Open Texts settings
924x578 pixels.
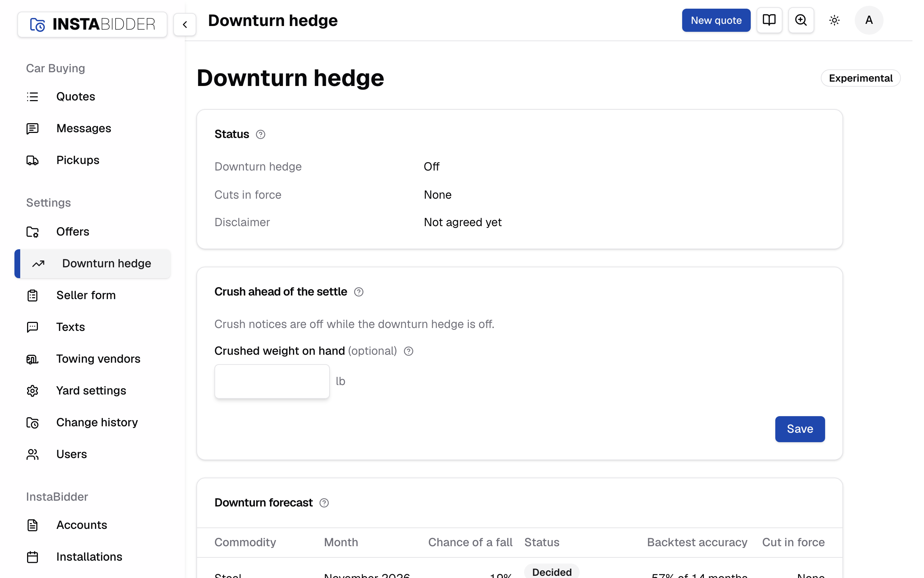coord(71,327)
